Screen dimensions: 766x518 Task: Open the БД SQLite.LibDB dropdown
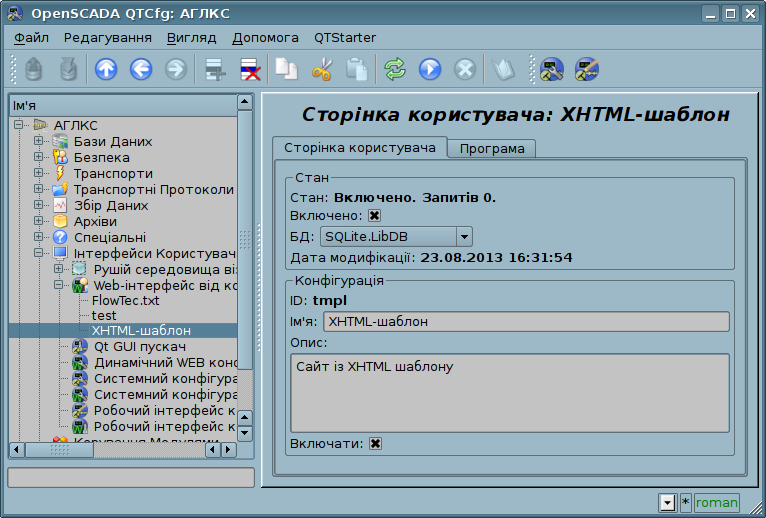coord(396,237)
